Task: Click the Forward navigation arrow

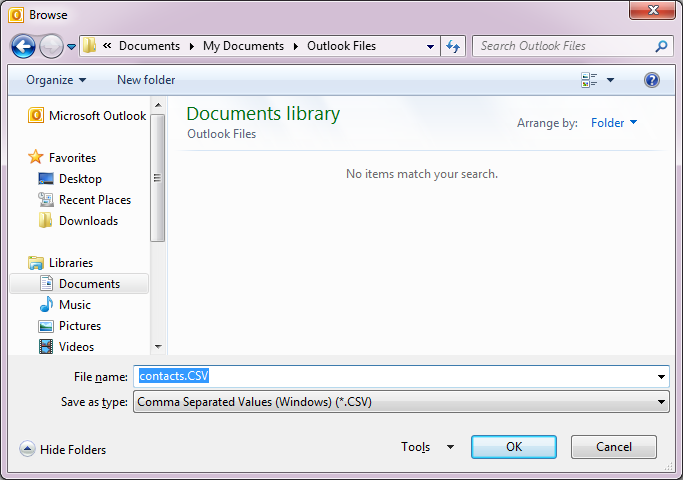Action: point(51,46)
